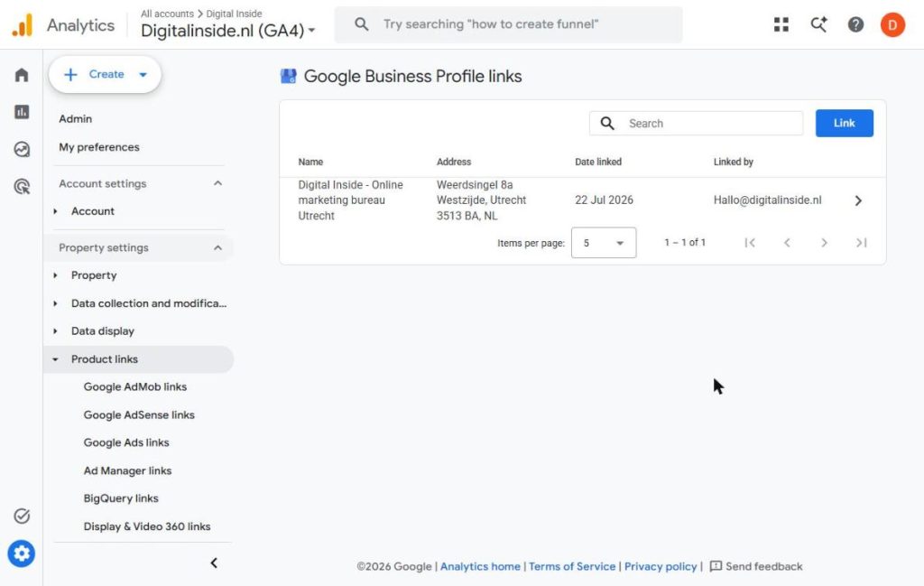Collapse the admin navigation panel
The height and width of the screenshot is (586, 924).
tap(214, 563)
